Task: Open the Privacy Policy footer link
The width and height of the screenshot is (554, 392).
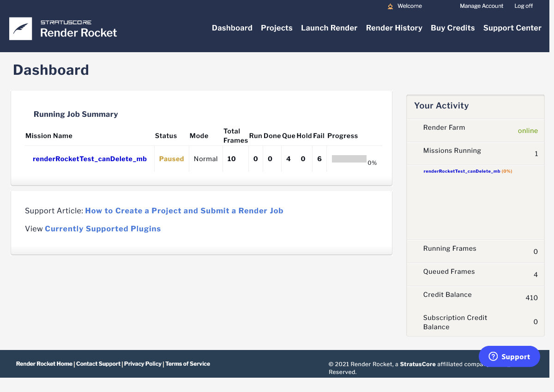Action: 143,364
